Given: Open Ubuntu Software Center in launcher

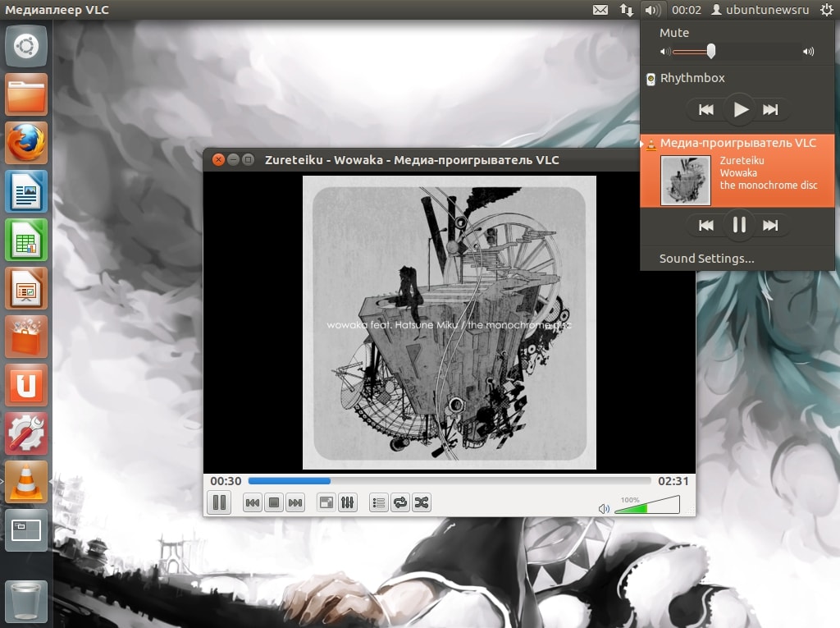Looking at the screenshot, I should [26, 337].
